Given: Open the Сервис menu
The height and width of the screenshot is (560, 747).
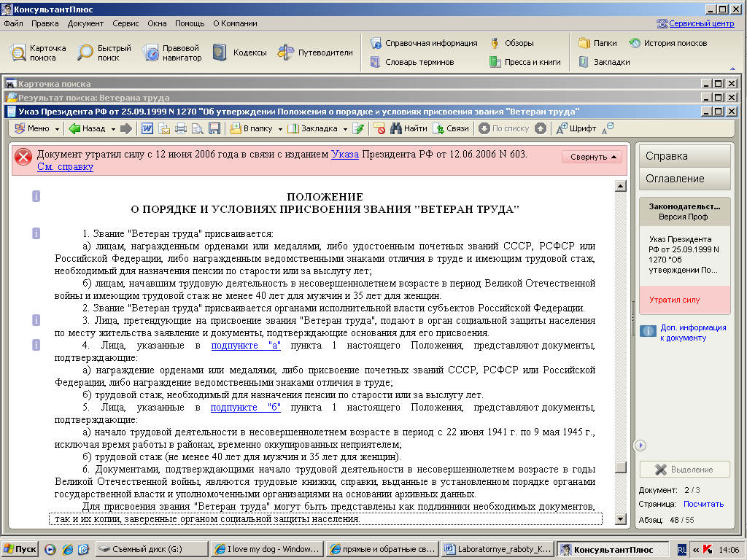Looking at the screenshot, I should click(x=125, y=23).
